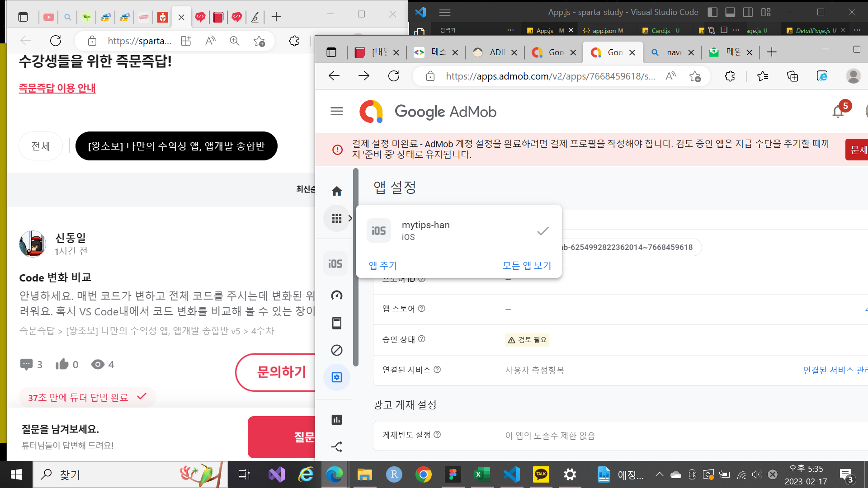Go back in the AdMob browser window
This screenshot has height=488, width=868.
tap(334, 76)
